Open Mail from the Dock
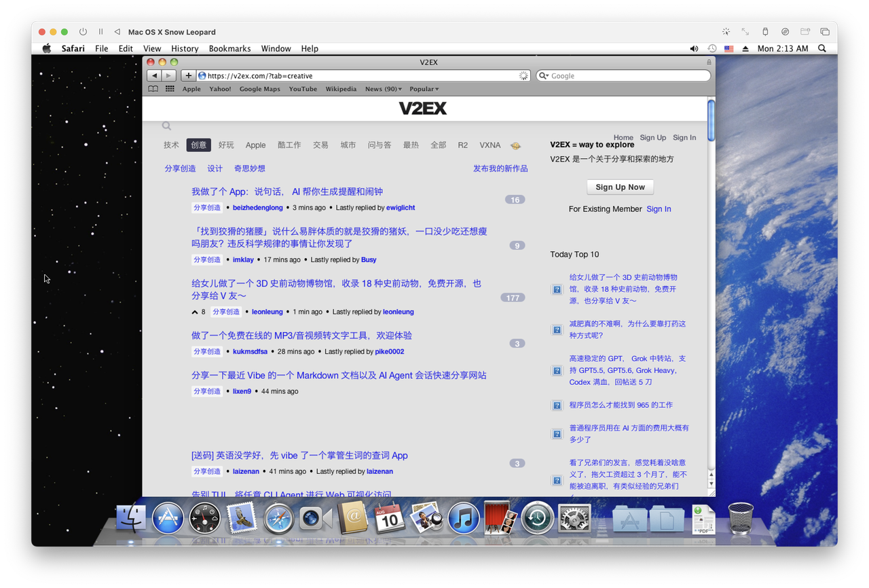The width and height of the screenshot is (869, 588). point(241,519)
